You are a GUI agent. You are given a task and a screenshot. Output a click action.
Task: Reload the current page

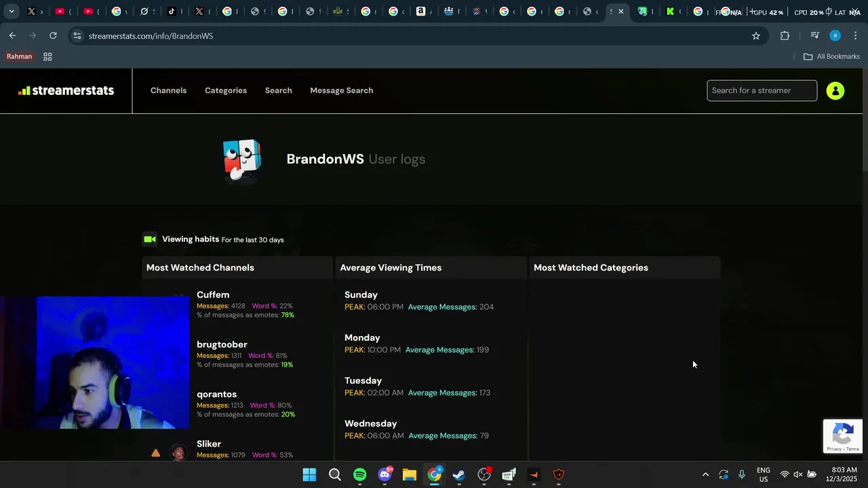pyautogui.click(x=53, y=35)
